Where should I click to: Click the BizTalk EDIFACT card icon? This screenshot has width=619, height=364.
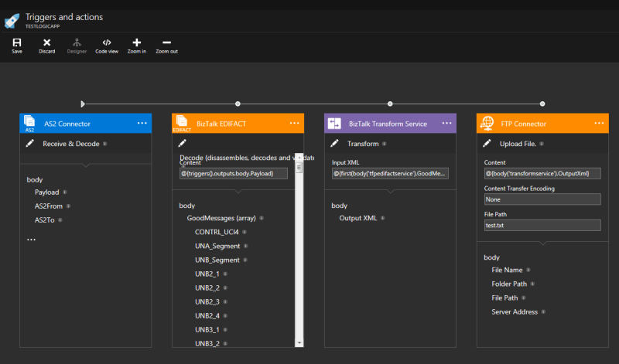click(x=182, y=123)
